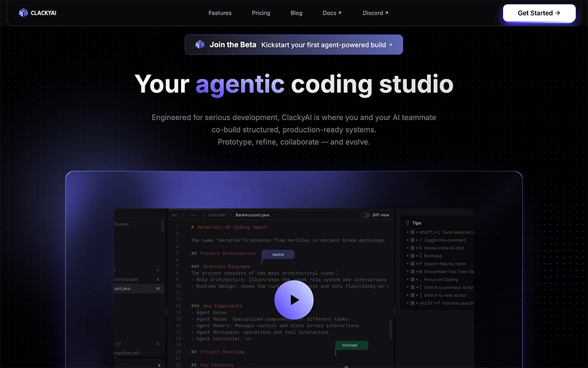
Task: Click the ClackyAI logo in the header
Action: [38, 13]
